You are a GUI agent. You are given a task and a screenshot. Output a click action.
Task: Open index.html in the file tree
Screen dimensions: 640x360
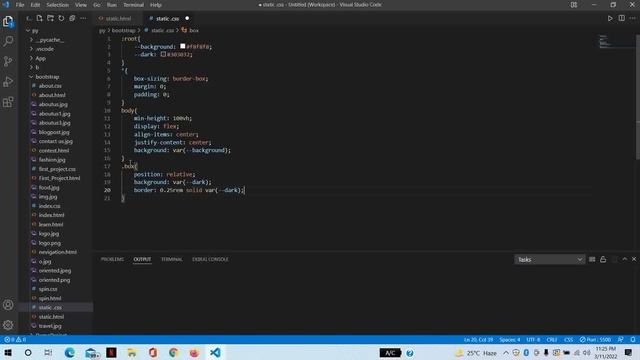pos(51,215)
